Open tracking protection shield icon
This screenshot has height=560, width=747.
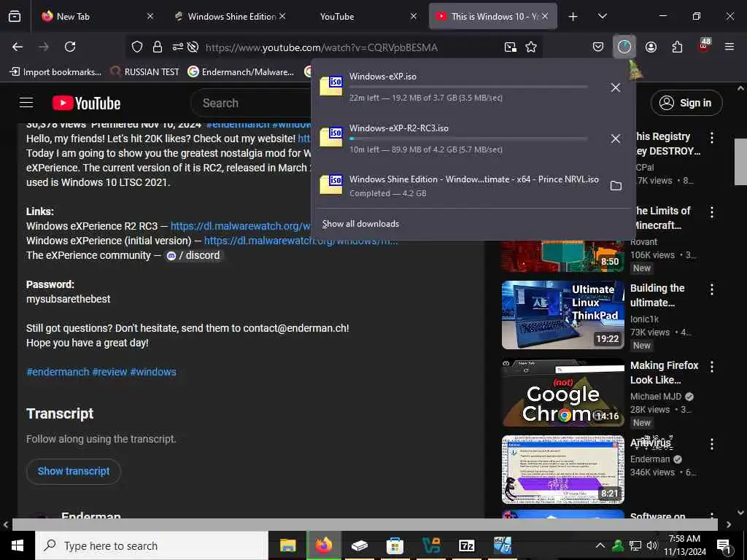pyautogui.click(x=137, y=47)
